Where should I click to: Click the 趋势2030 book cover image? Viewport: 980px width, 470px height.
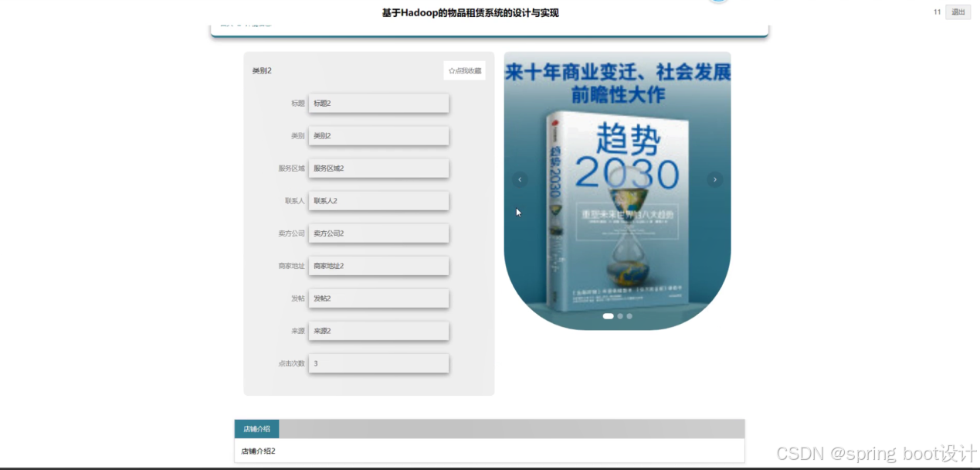click(617, 191)
